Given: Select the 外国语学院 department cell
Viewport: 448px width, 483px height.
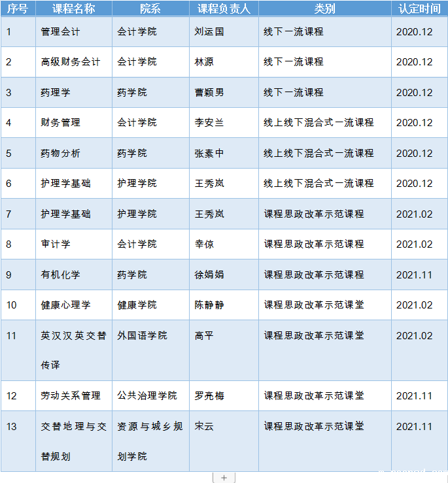Looking at the screenshot, I should pyautogui.click(x=142, y=335).
